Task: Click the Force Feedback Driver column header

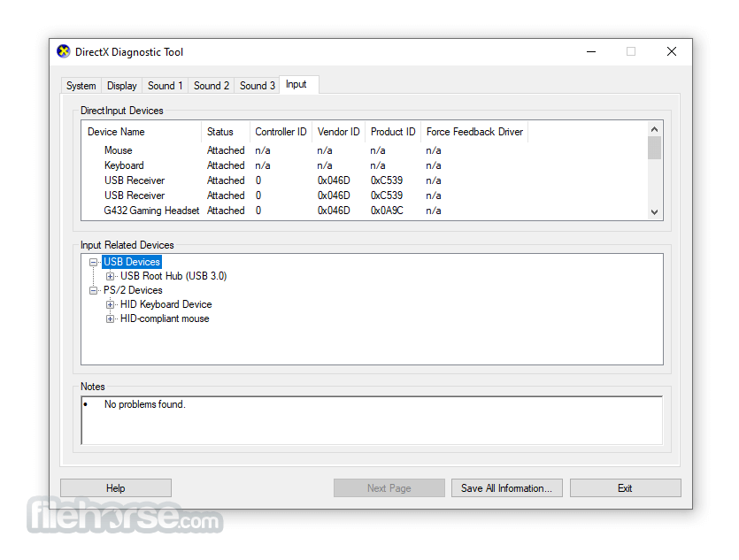Action: click(474, 132)
